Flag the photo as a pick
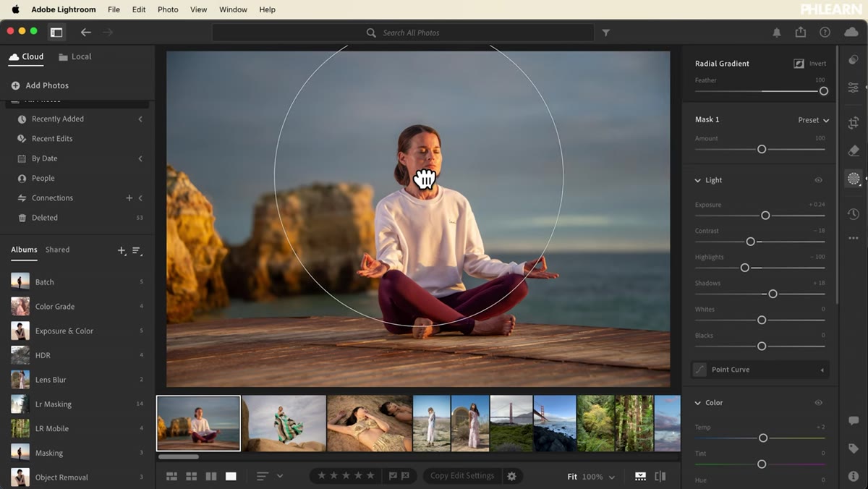The height and width of the screenshot is (489, 868). click(393, 476)
